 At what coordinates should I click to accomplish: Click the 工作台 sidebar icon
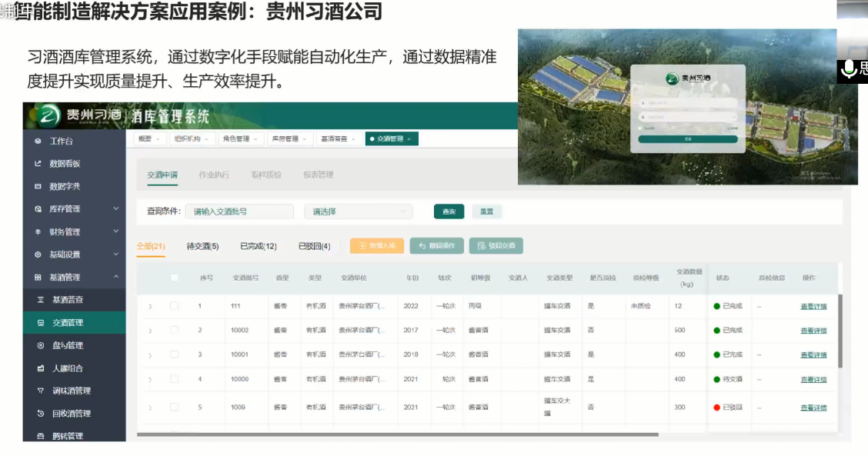point(38,141)
